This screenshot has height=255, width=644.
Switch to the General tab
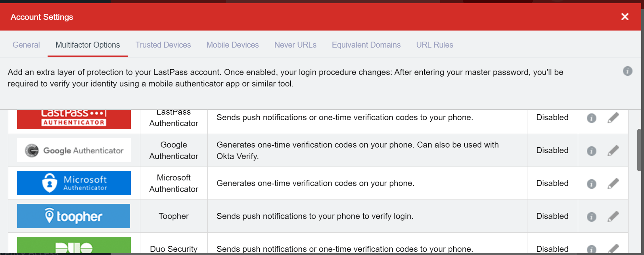pyautogui.click(x=26, y=45)
